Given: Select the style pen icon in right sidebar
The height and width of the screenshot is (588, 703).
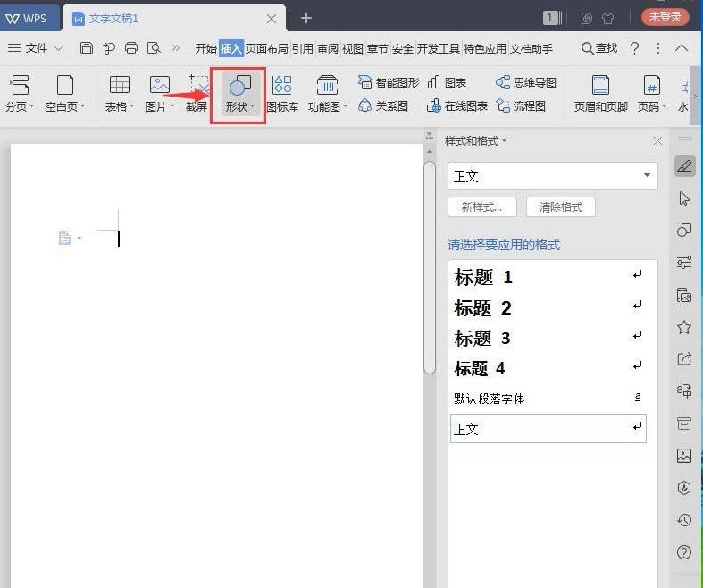Looking at the screenshot, I should coord(684,166).
